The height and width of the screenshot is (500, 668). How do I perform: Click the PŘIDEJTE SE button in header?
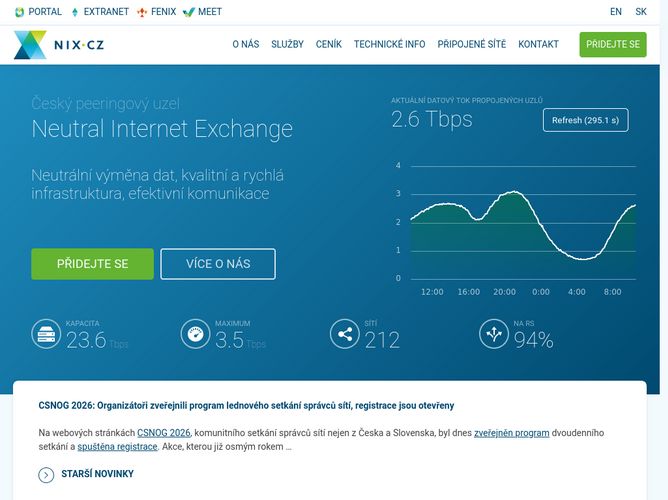click(x=613, y=44)
